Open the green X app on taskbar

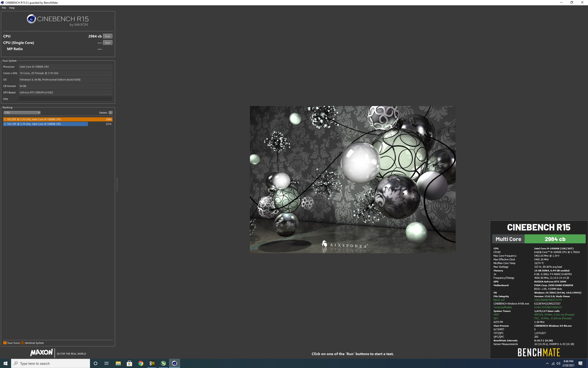coord(163,363)
